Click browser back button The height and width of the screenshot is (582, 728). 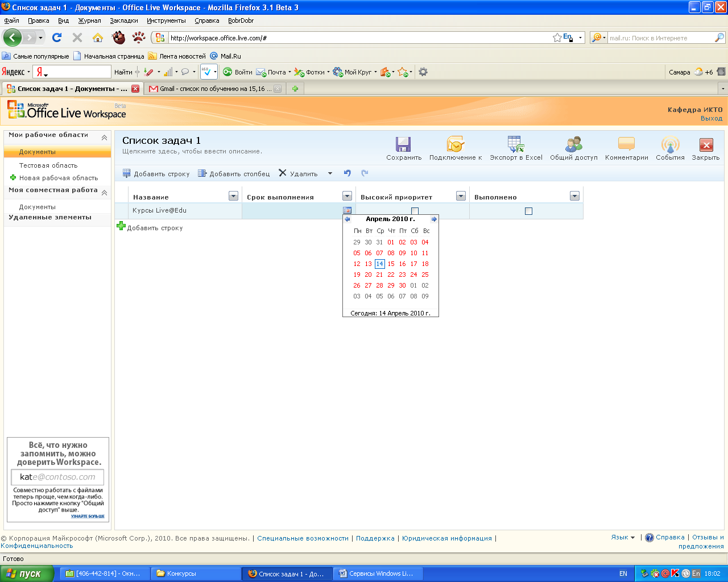coord(13,38)
